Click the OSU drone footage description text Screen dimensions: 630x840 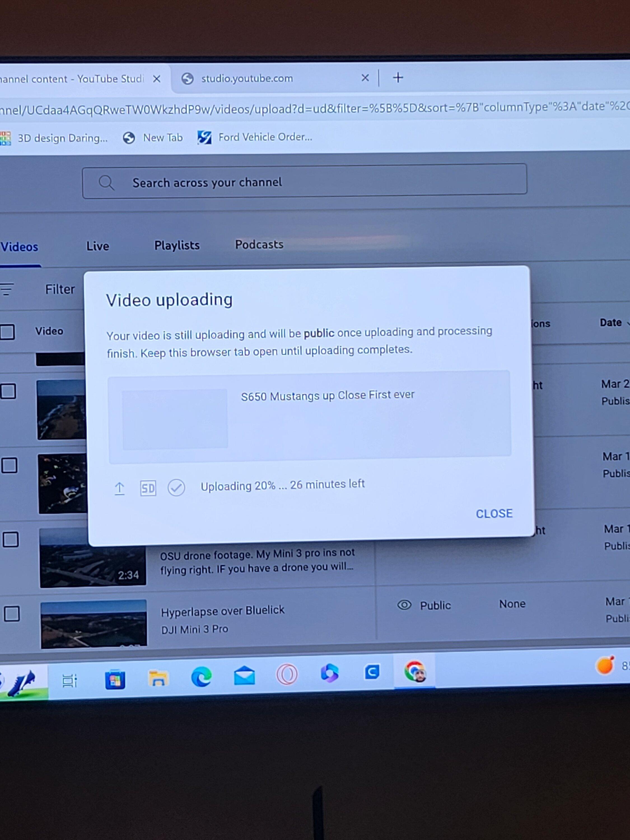click(257, 561)
